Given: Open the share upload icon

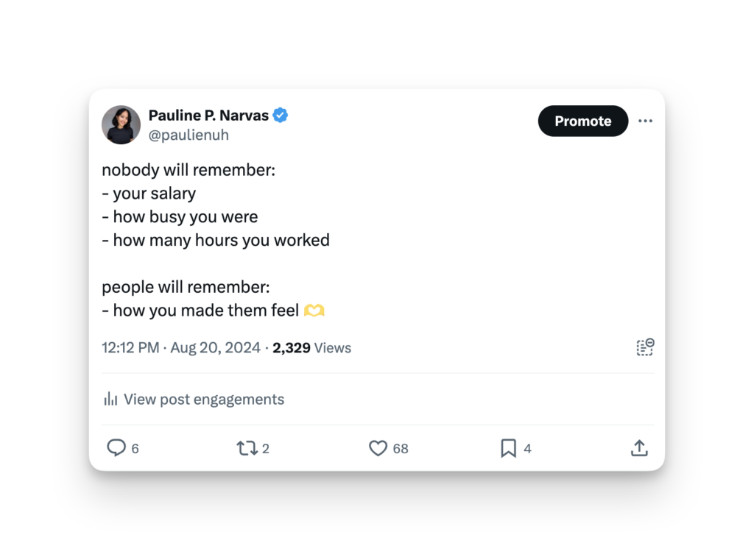Looking at the screenshot, I should pyautogui.click(x=639, y=448).
